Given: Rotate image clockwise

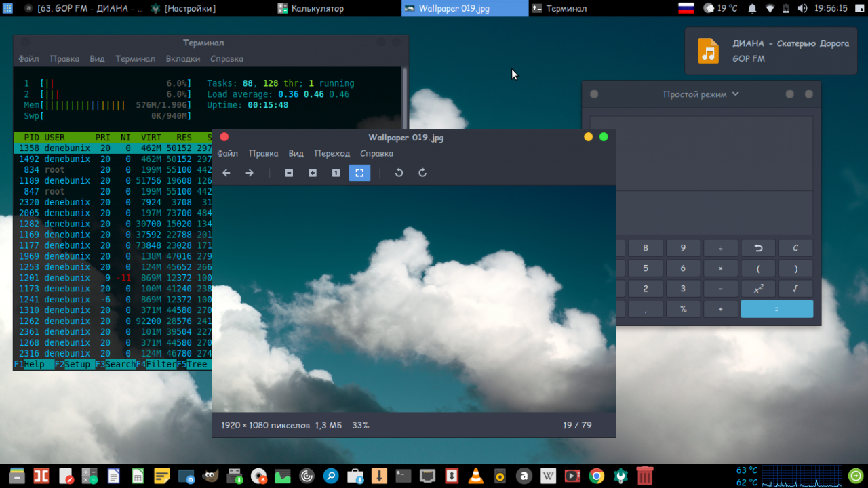Looking at the screenshot, I should pos(422,173).
